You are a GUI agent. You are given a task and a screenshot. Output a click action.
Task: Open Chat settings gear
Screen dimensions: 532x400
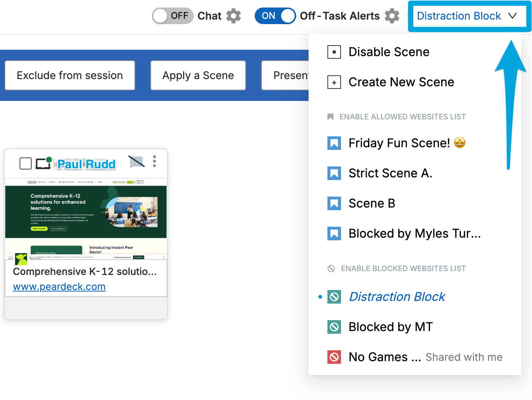(234, 16)
